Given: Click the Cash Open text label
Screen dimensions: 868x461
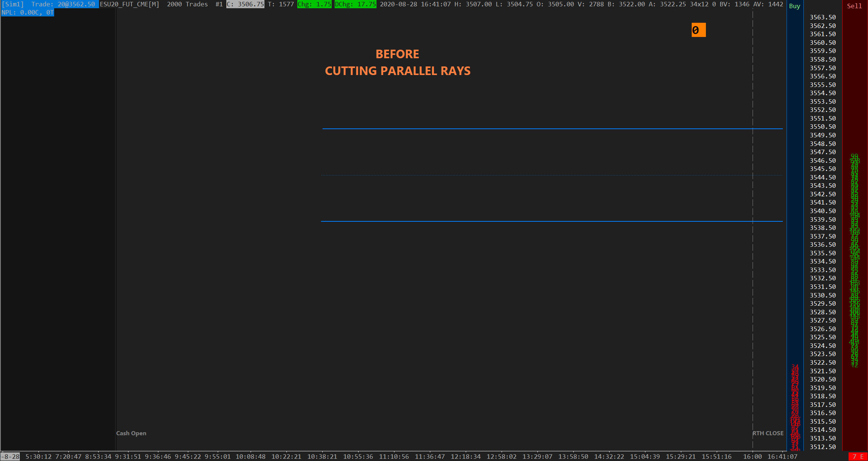Looking at the screenshot, I should click(x=131, y=433).
